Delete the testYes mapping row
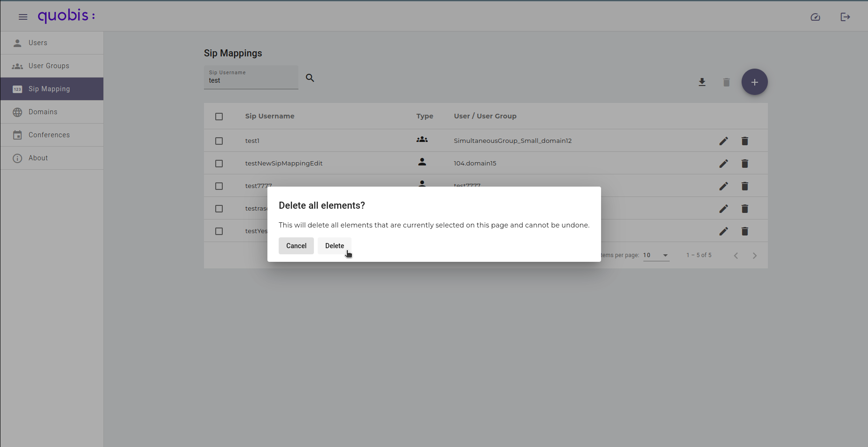 745,231
